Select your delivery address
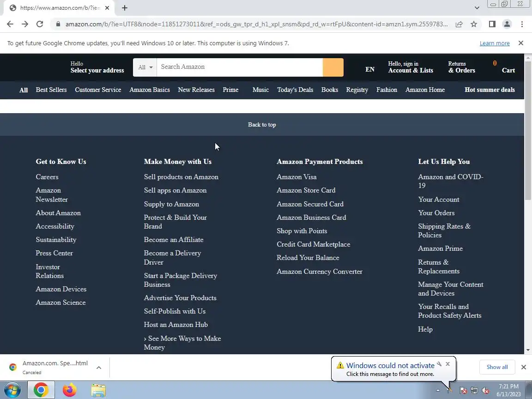 [x=97, y=67]
